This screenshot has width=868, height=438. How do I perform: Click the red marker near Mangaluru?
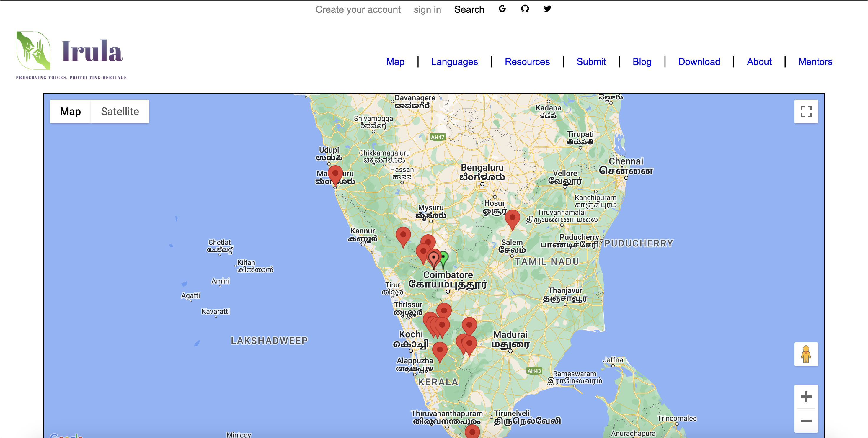[x=335, y=174]
